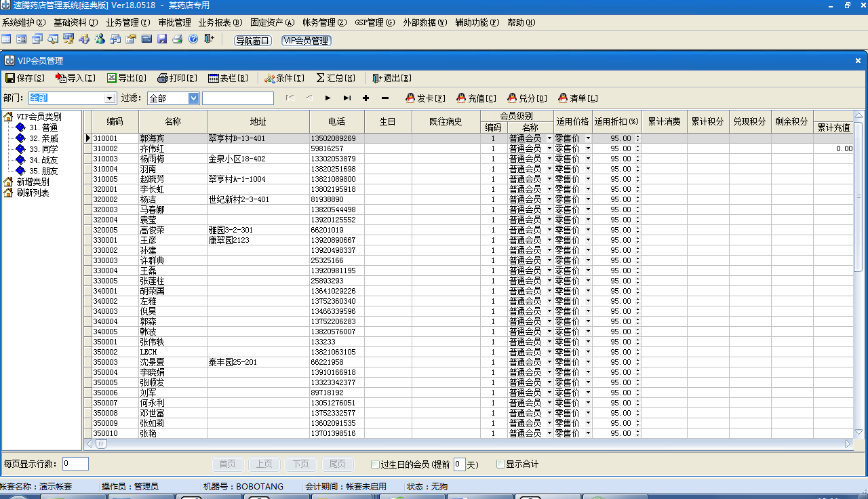Expand the 过滤 filter dropdown

coord(193,98)
